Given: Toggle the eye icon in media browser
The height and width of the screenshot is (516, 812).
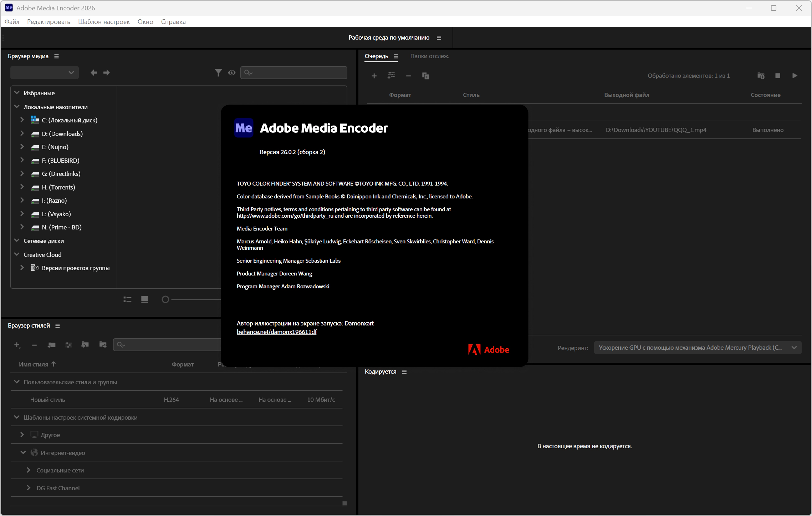Looking at the screenshot, I should (232, 73).
